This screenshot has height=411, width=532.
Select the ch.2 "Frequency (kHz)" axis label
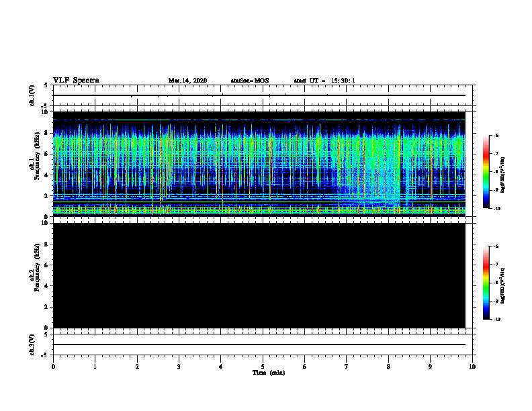click(x=38, y=267)
